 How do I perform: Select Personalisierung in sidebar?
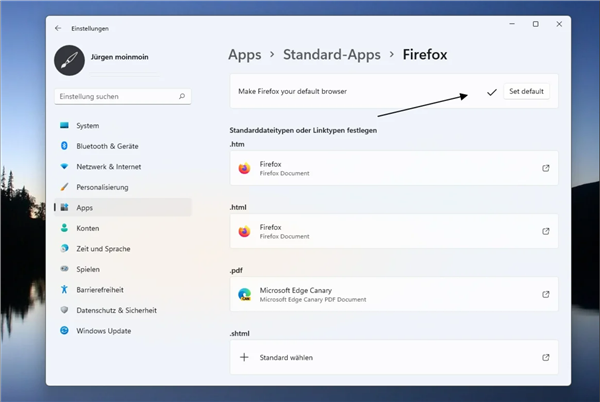101,187
